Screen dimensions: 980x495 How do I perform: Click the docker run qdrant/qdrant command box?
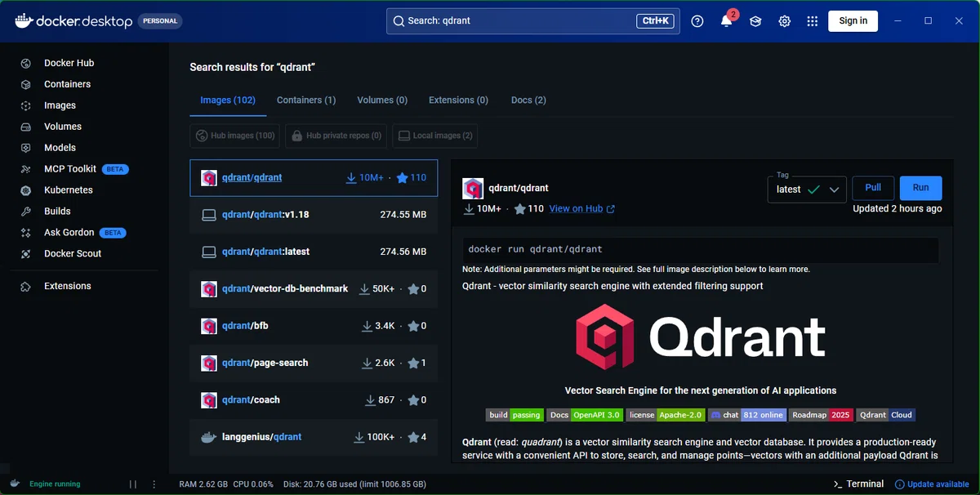pyautogui.click(x=700, y=249)
